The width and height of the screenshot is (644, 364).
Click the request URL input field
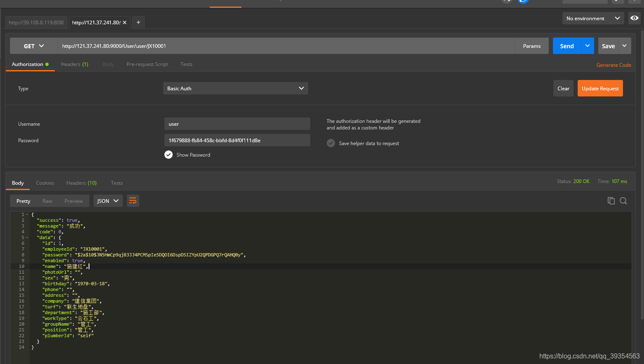pos(286,46)
